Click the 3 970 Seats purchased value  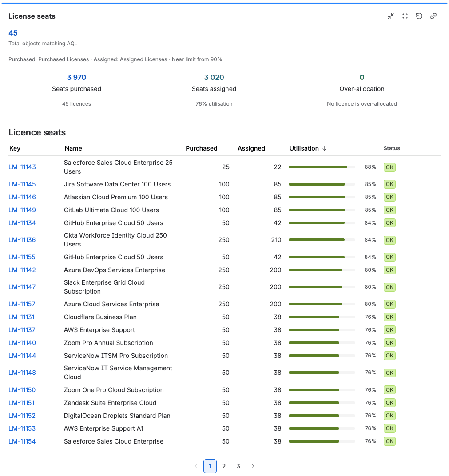pos(76,77)
